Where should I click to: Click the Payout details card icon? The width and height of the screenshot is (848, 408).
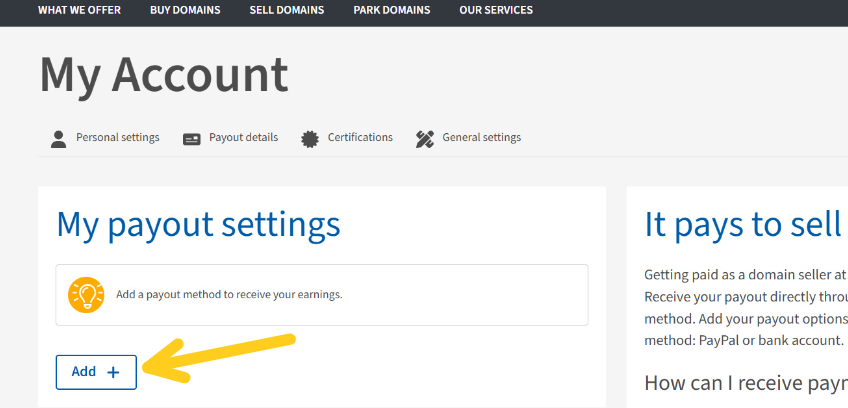[191, 140]
